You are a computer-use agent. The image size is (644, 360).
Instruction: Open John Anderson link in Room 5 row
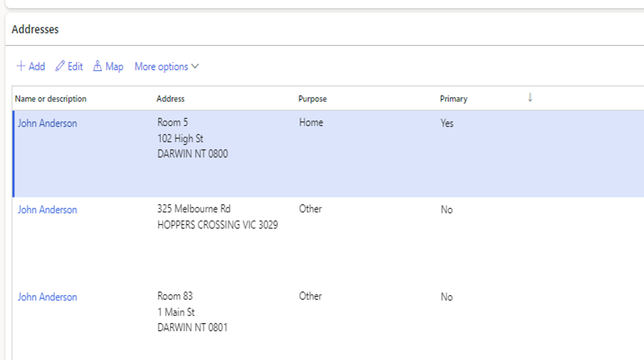(x=48, y=124)
